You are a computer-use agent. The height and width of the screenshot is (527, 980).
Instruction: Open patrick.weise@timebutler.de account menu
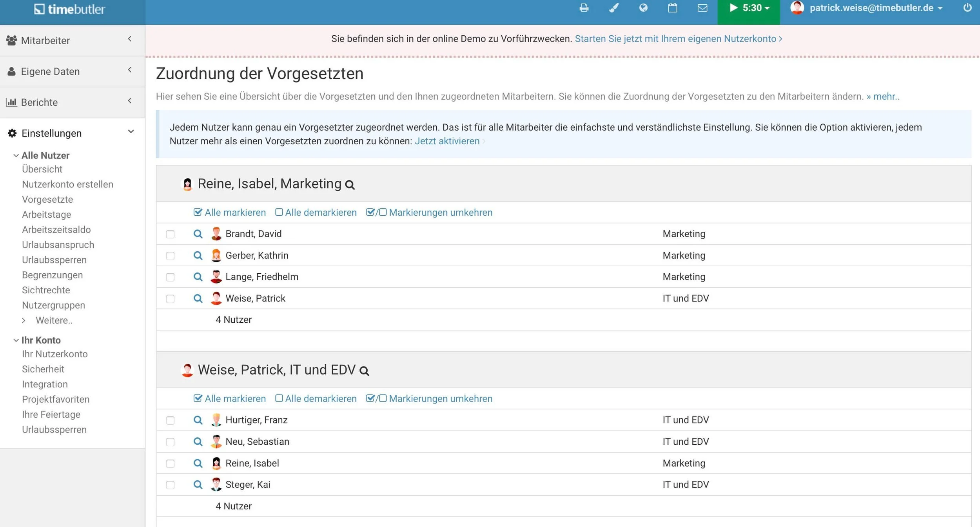[x=871, y=8]
